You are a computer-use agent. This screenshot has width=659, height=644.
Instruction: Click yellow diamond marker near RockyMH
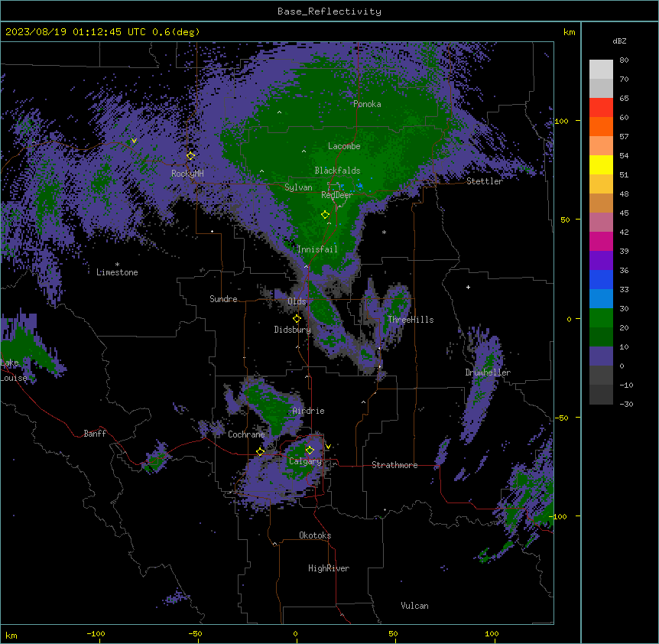191,156
